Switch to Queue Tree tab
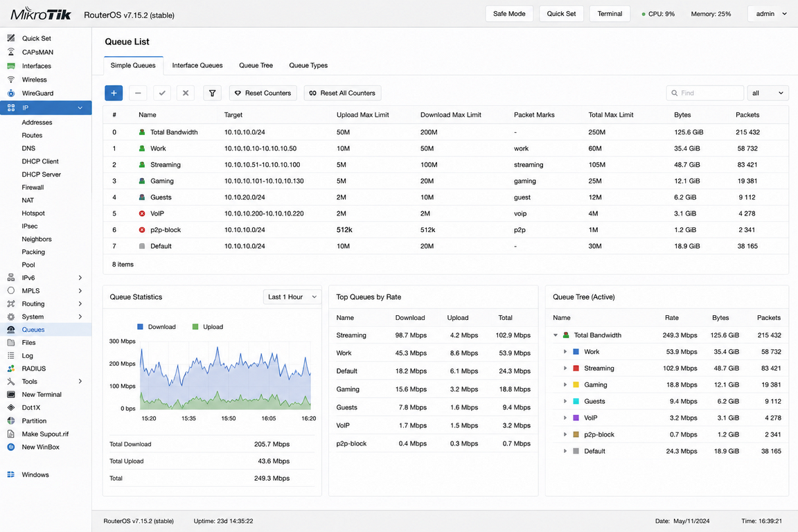The image size is (798, 532). click(256, 65)
